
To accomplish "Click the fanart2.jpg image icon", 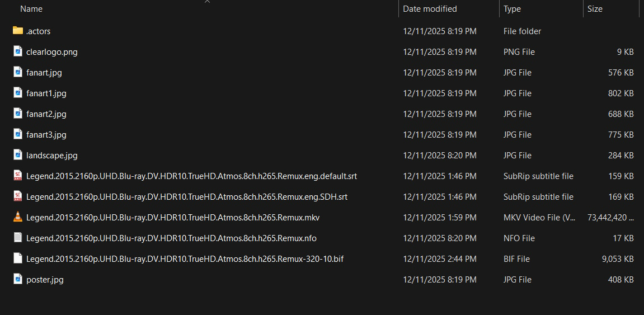I will (18, 114).
